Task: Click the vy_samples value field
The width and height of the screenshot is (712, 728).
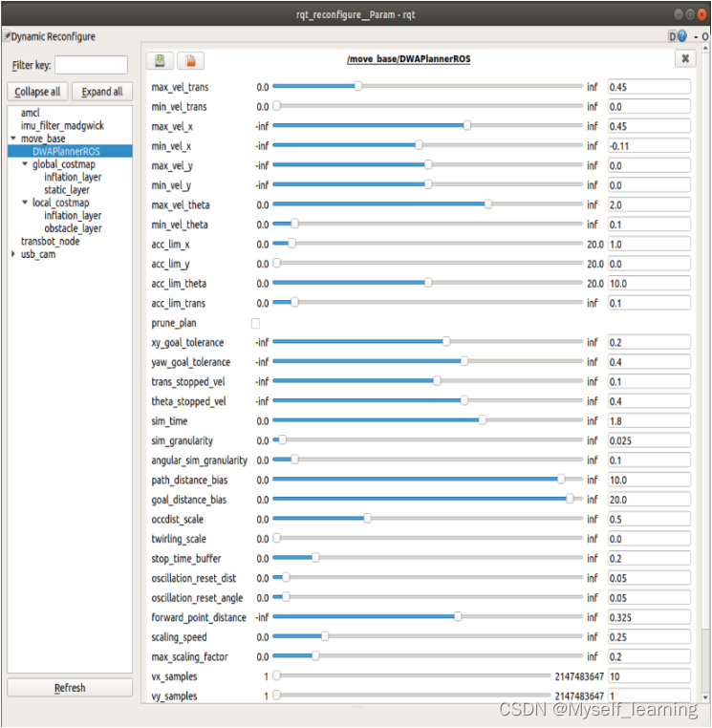Action: click(649, 696)
